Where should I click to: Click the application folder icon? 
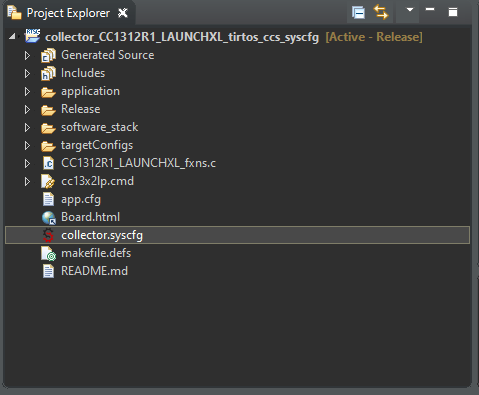click(48, 92)
